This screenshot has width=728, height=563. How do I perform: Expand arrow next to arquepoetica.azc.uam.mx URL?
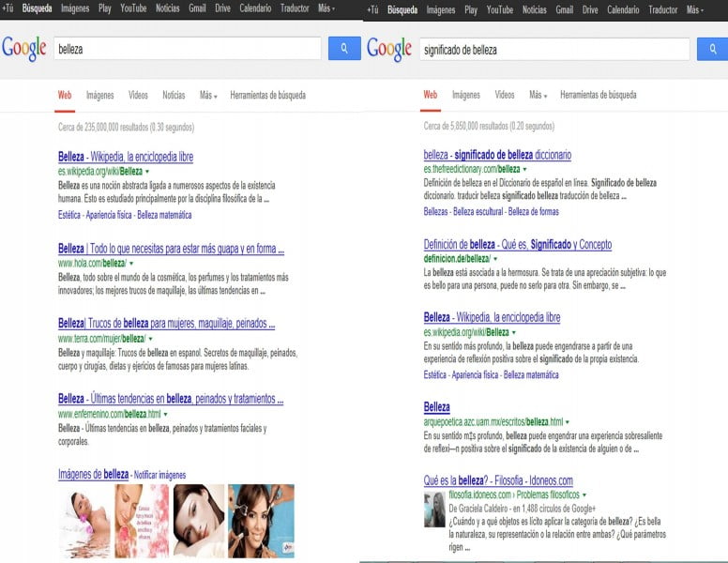tap(568, 422)
